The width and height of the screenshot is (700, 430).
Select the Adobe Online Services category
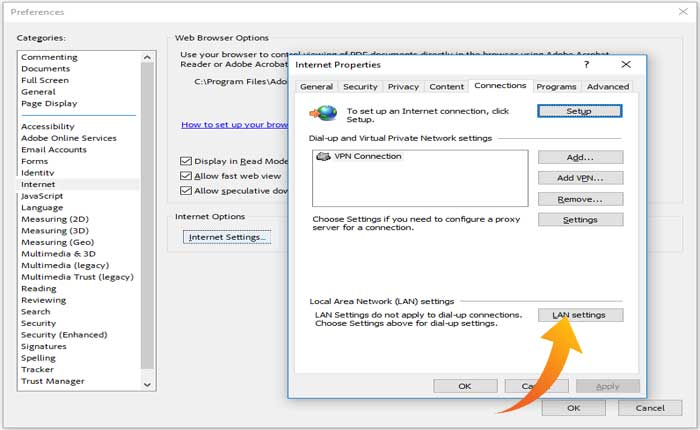pyautogui.click(x=69, y=138)
